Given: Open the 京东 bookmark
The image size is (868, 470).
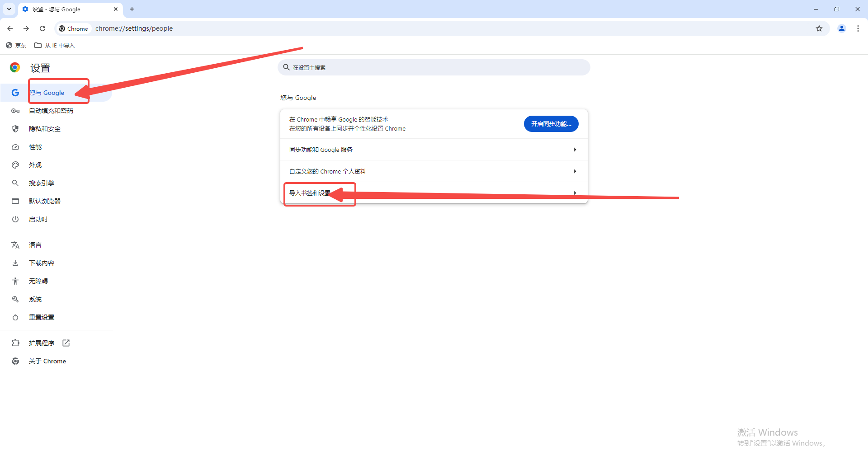Looking at the screenshot, I should click(x=16, y=45).
